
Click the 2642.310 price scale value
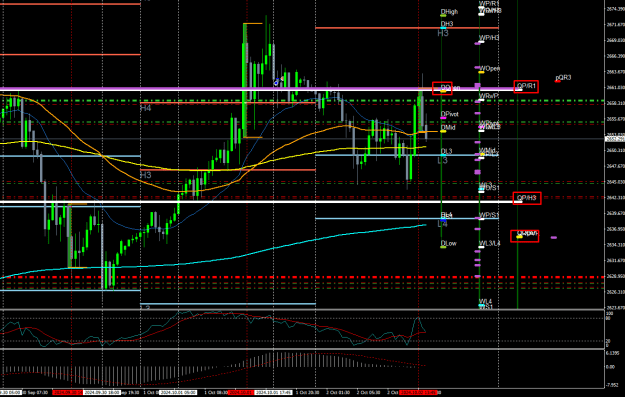pyautogui.click(x=615, y=197)
